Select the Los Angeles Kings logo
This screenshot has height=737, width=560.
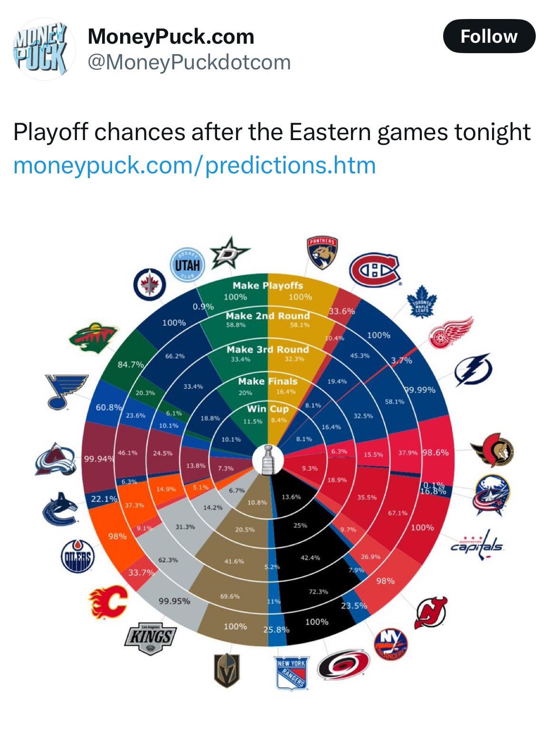point(150,638)
